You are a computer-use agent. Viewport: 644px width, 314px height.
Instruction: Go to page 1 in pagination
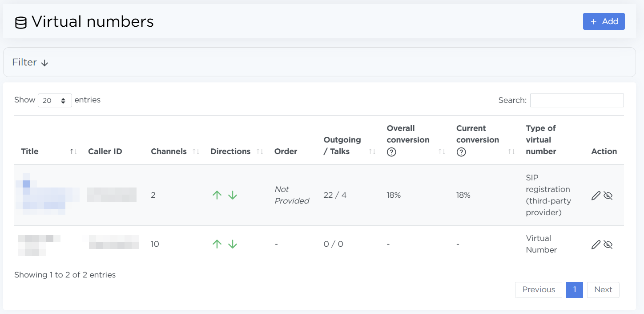(x=574, y=290)
